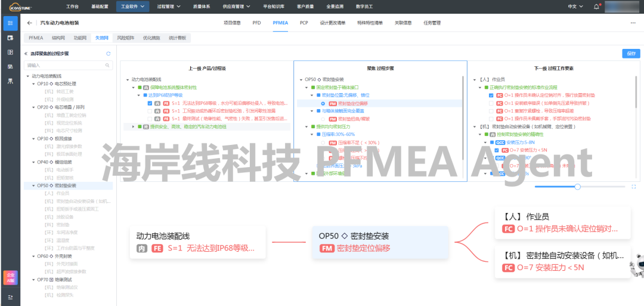Open the 过程管理 dropdown menu
The width and height of the screenshot is (644, 306).
click(x=168, y=7)
